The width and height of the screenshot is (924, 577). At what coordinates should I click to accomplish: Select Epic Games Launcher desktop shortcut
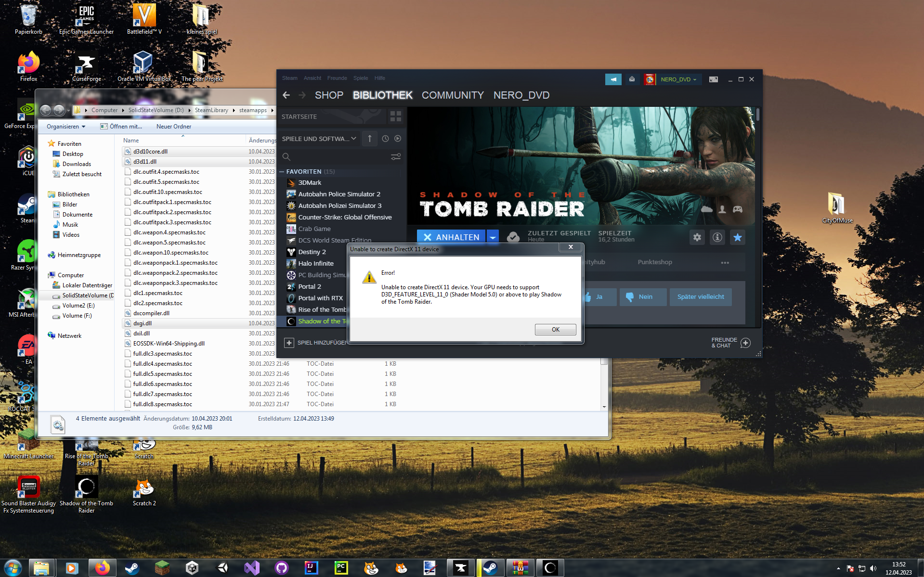(87, 19)
